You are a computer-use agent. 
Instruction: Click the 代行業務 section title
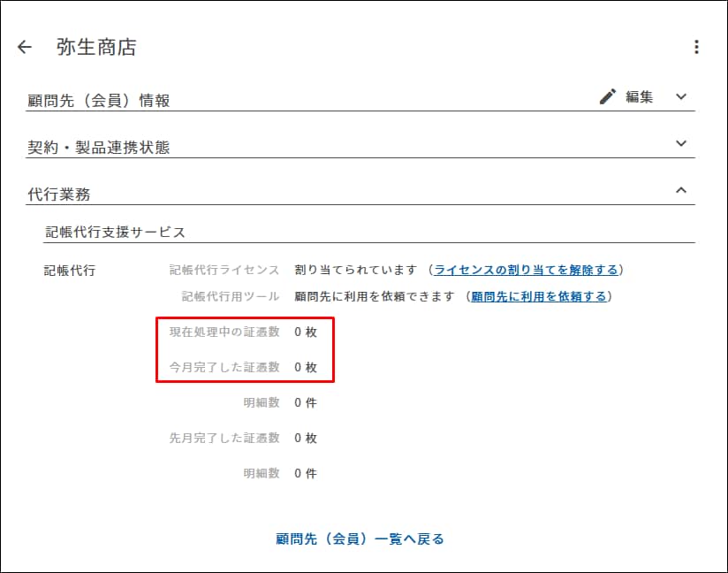[58, 194]
